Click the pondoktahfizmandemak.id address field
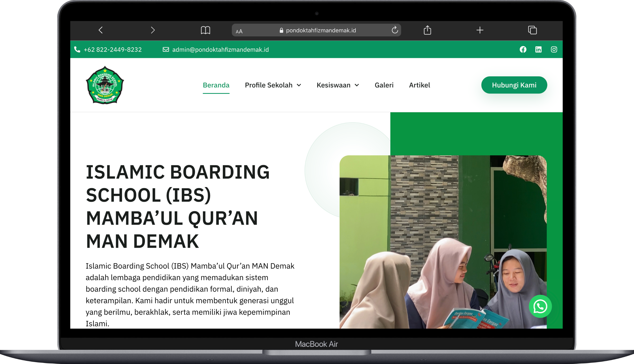 (321, 31)
